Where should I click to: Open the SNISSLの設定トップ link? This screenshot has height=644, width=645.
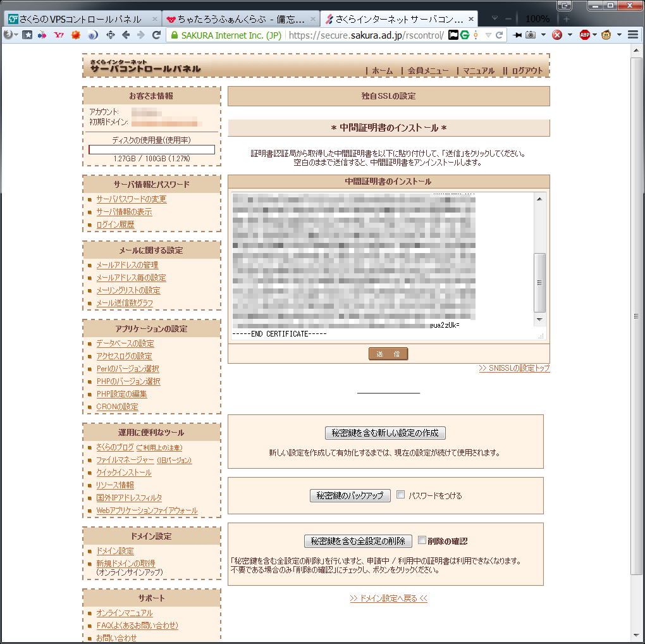(x=514, y=368)
